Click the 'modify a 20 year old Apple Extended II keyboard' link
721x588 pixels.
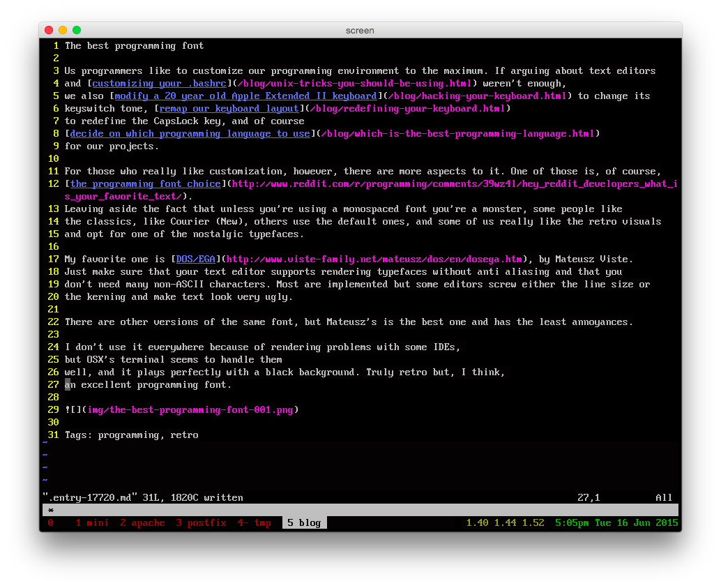click(245, 96)
